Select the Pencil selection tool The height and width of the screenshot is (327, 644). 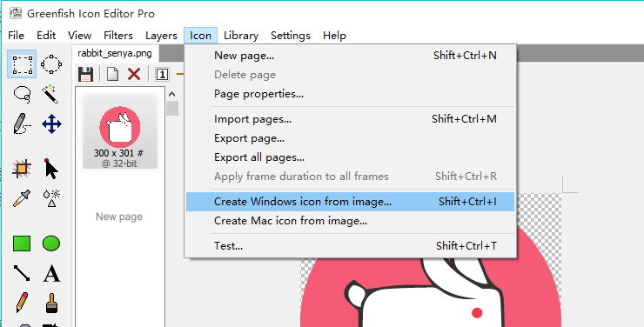coord(22,123)
